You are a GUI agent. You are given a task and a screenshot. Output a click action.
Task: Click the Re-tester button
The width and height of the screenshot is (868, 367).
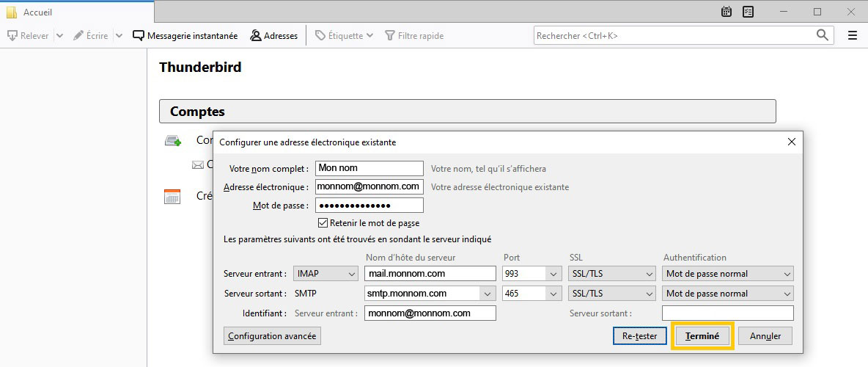coord(639,336)
